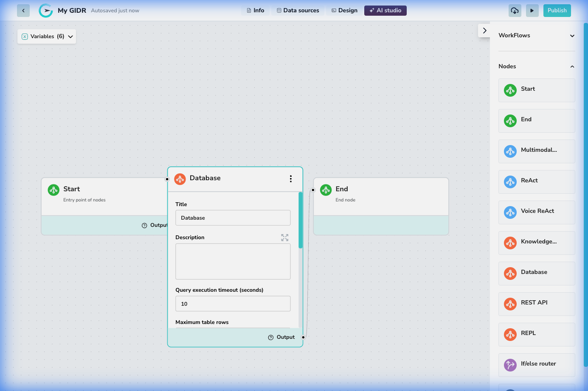
Task: Select the REST API node icon
Action: pos(510,304)
